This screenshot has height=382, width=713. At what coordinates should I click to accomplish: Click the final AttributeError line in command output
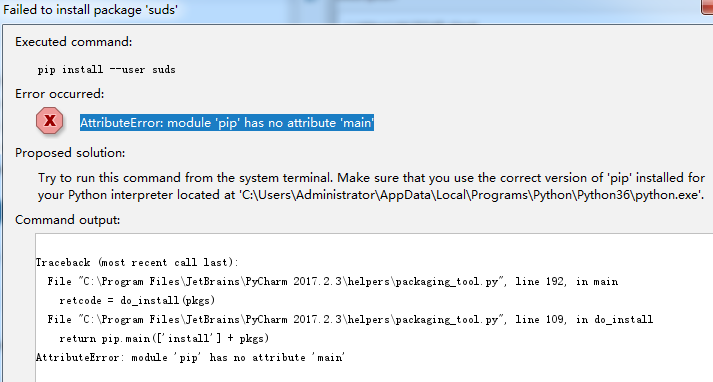(191, 358)
